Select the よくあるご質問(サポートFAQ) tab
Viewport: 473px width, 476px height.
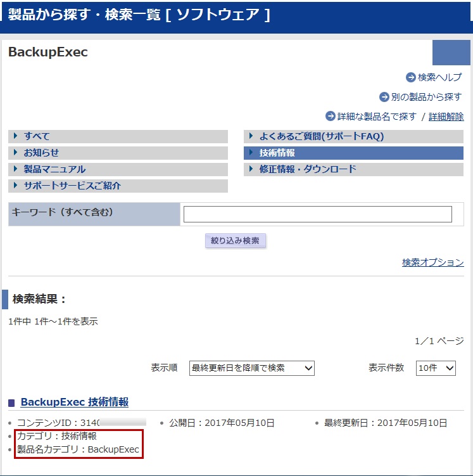[353, 136]
